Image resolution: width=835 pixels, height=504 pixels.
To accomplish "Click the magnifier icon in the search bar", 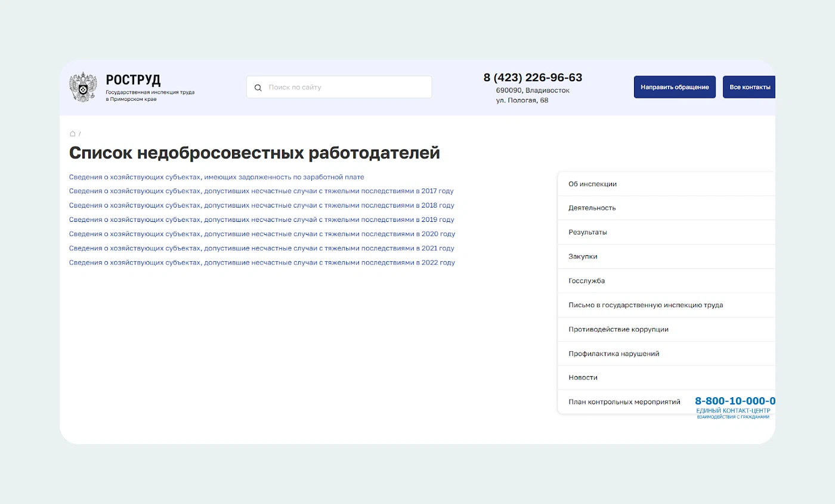I will (258, 87).
